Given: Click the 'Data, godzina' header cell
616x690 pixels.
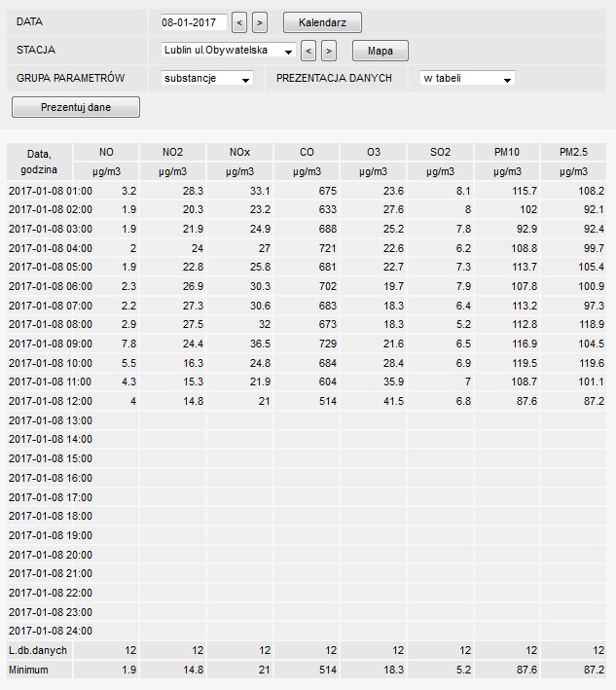Looking at the screenshot, I should [x=39, y=162].
